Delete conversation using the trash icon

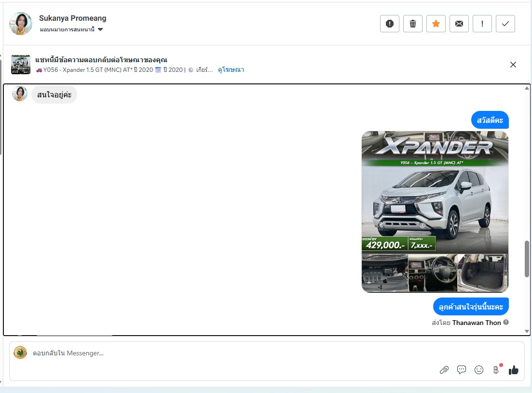[x=412, y=24]
